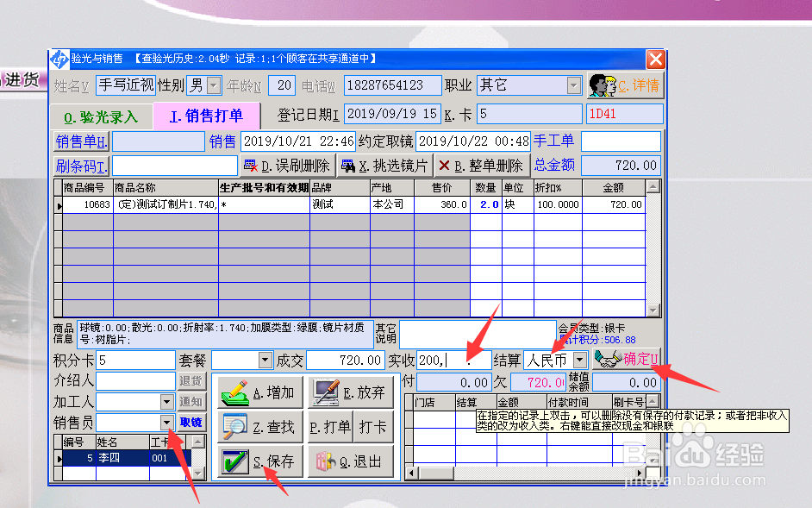Click the 增加 add button
Image resolution: width=812 pixels, height=508 pixels.
coord(259,393)
